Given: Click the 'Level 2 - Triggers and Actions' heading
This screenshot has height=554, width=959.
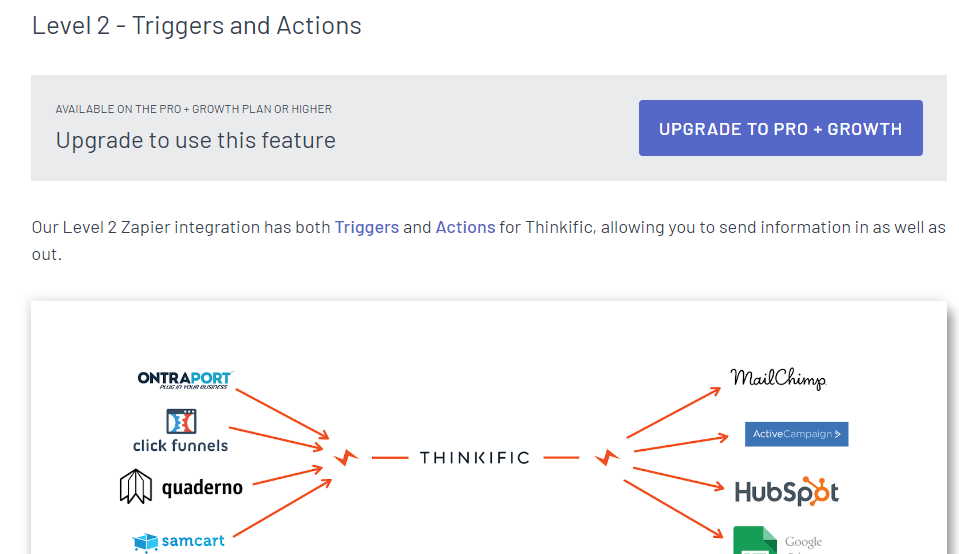Looking at the screenshot, I should (196, 26).
